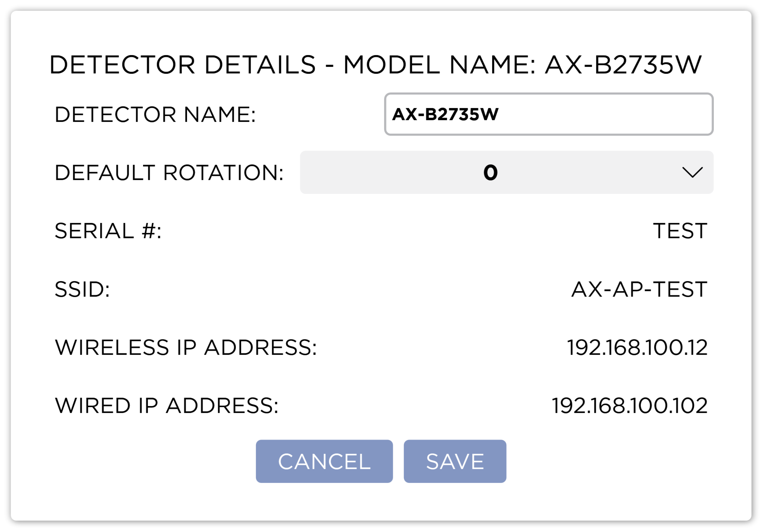Screen dimensions: 763x532
Task: Click the model name AX-B2735W in title
Action: [x=623, y=65]
